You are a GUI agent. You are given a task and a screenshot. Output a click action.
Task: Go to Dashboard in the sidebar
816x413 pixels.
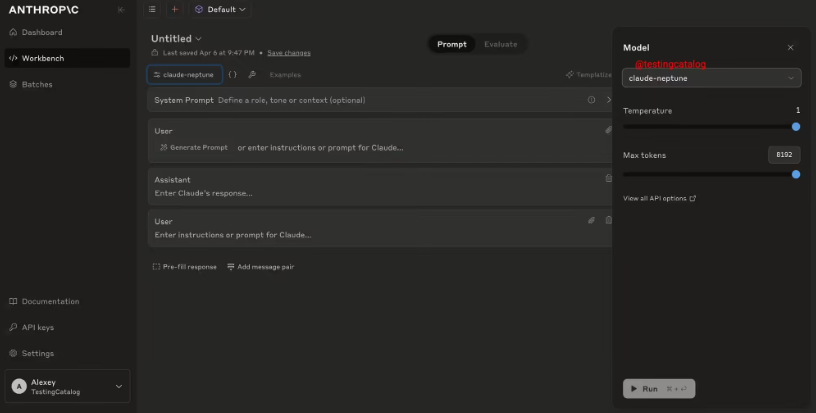point(41,32)
